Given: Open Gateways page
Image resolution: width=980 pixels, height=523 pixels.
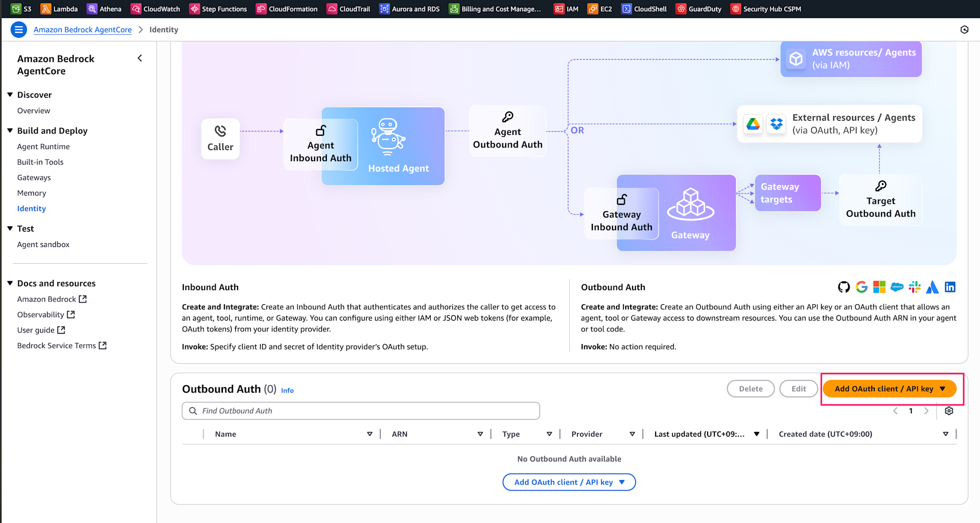Looking at the screenshot, I should click(x=34, y=177).
